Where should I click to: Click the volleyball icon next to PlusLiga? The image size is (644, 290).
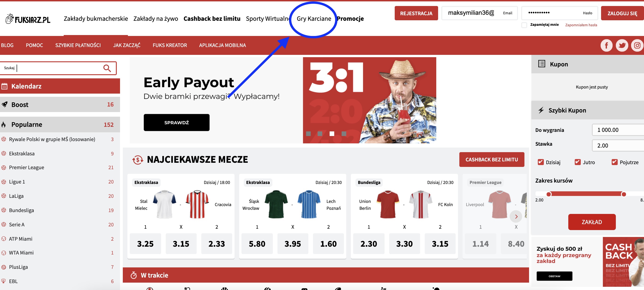click(4, 267)
